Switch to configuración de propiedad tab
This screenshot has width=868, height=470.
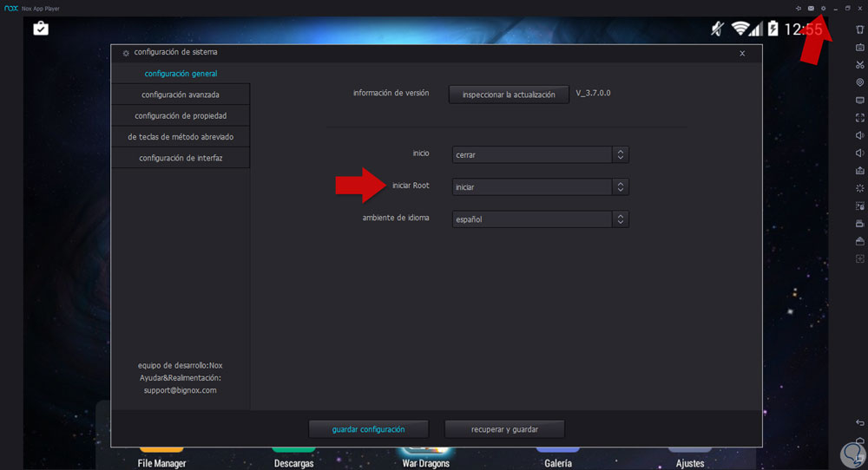[x=181, y=115]
